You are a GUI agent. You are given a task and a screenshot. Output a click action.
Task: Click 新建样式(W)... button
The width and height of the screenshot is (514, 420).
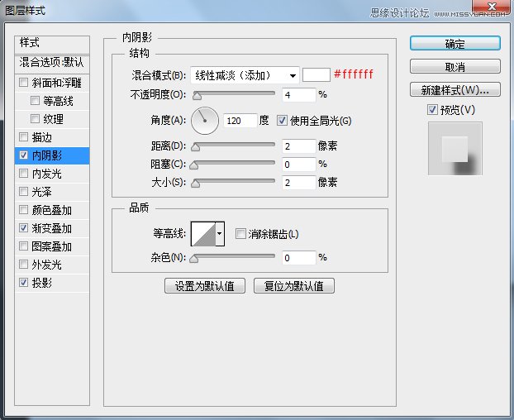pyautogui.click(x=455, y=89)
